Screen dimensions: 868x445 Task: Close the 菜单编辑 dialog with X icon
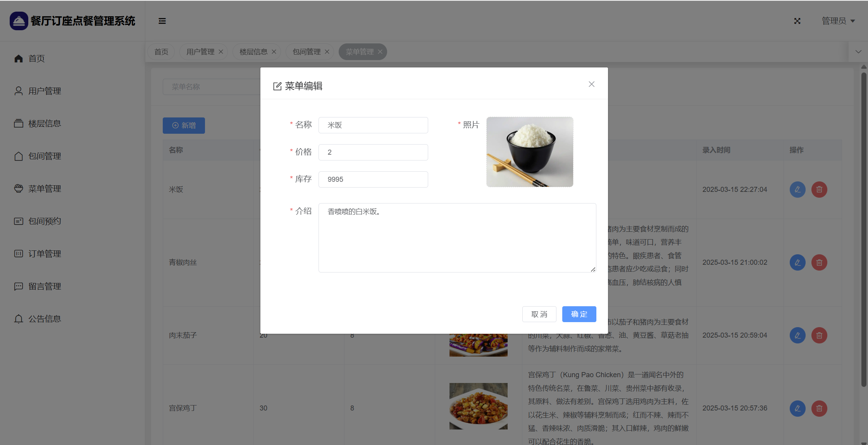click(591, 84)
